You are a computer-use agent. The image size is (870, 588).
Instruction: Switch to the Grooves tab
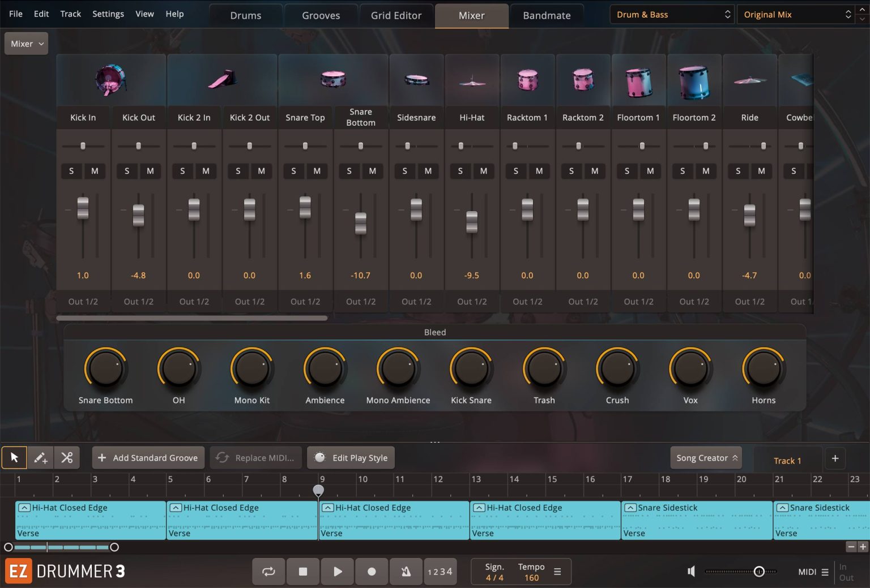(321, 16)
